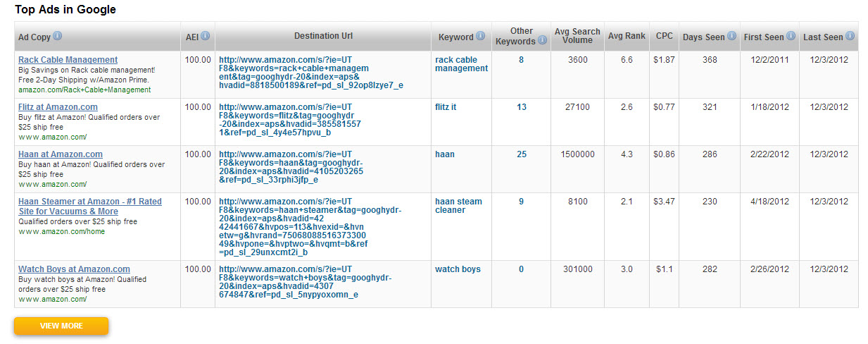Click other keywords count 9

(522, 202)
